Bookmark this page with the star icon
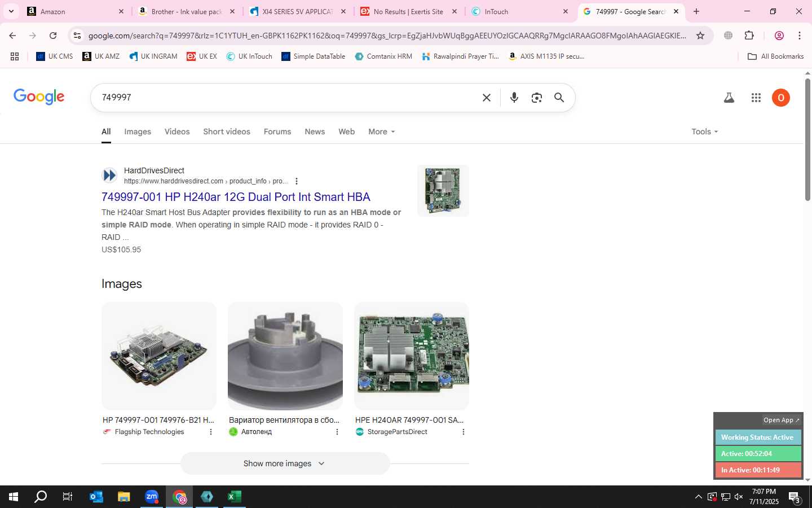 [700, 36]
